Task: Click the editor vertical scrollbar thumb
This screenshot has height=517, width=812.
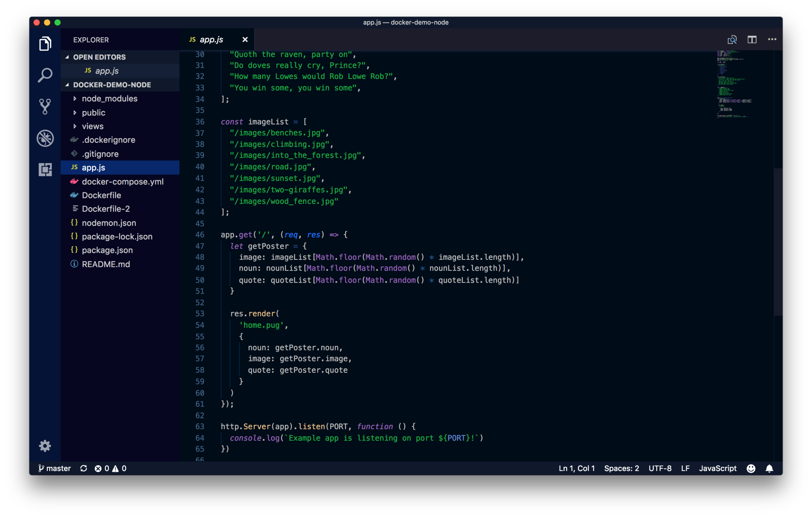Action: pos(778,241)
